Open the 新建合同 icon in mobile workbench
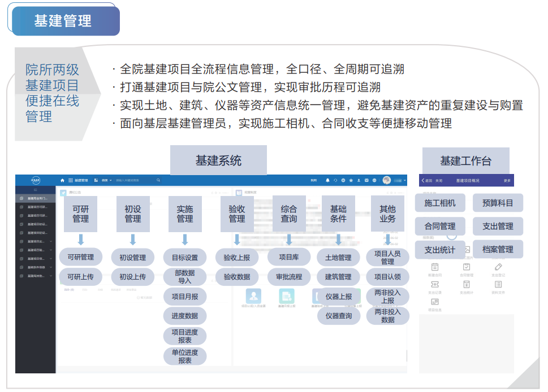The height and width of the screenshot is (392, 548). coord(435,267)
